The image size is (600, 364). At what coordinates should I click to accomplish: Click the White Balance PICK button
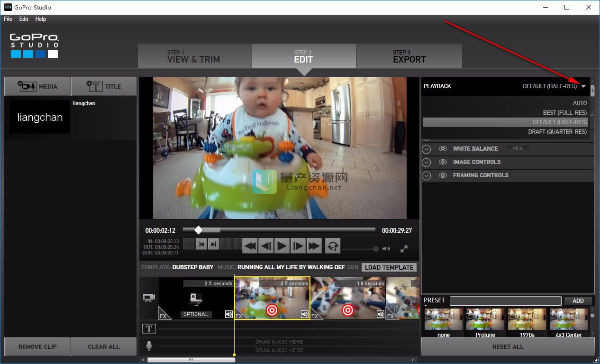pos(518,148)
